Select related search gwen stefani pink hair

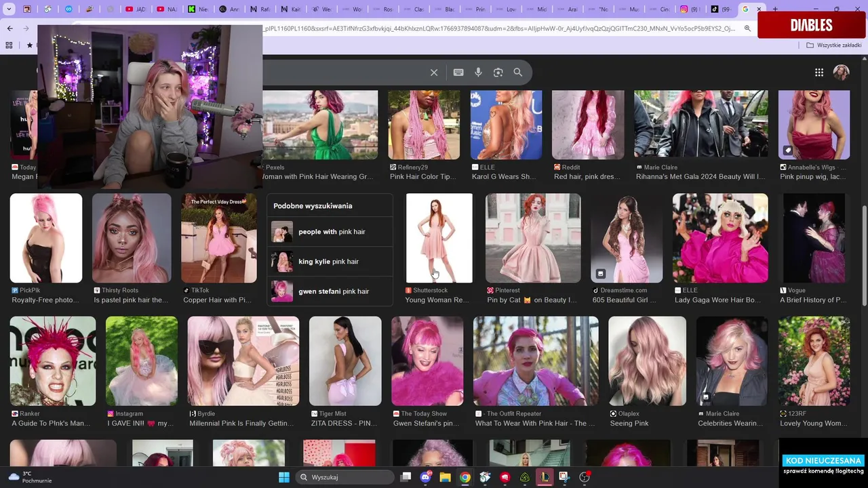(330, 291)
